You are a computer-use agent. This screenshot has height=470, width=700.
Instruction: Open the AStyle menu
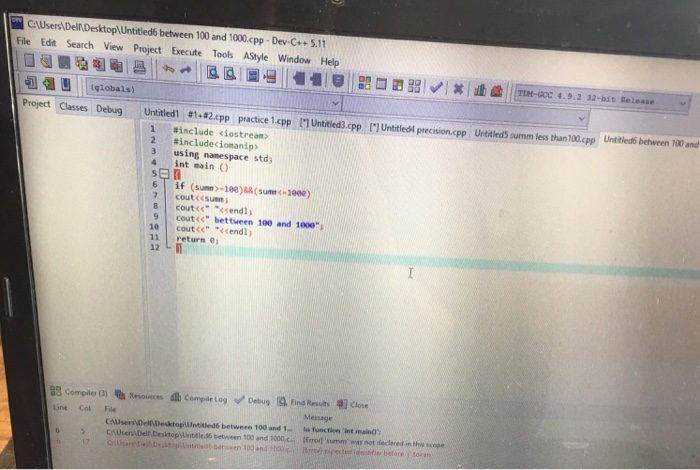coord(255,56)
